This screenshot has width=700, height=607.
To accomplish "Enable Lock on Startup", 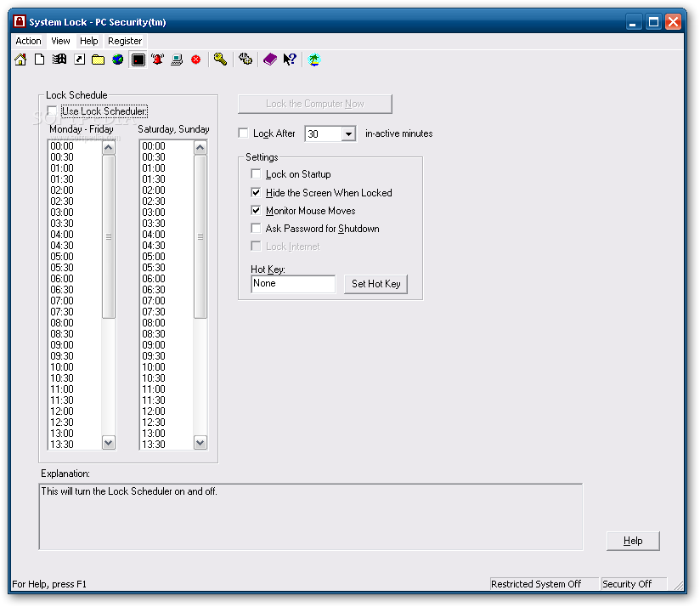I will (256, 173).
